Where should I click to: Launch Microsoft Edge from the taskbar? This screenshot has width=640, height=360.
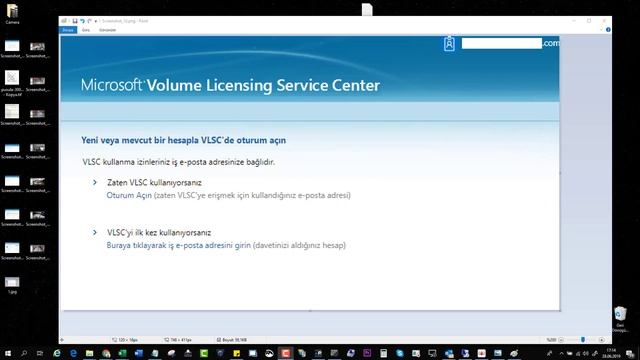pos(73,353)
